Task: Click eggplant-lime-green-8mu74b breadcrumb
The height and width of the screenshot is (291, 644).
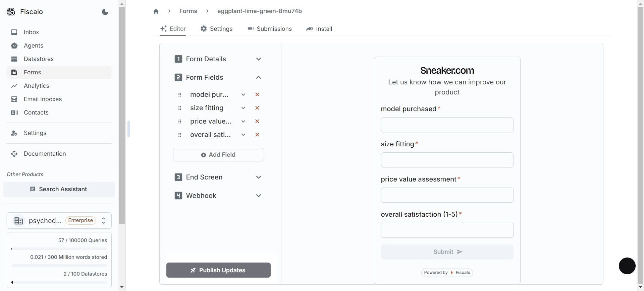Action: (260, 11)
